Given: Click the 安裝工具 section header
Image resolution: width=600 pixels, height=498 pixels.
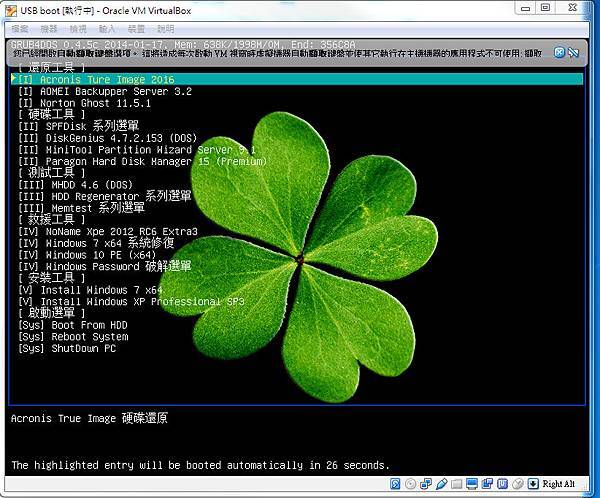Looking at the screenshot, I should pos(52,278).
